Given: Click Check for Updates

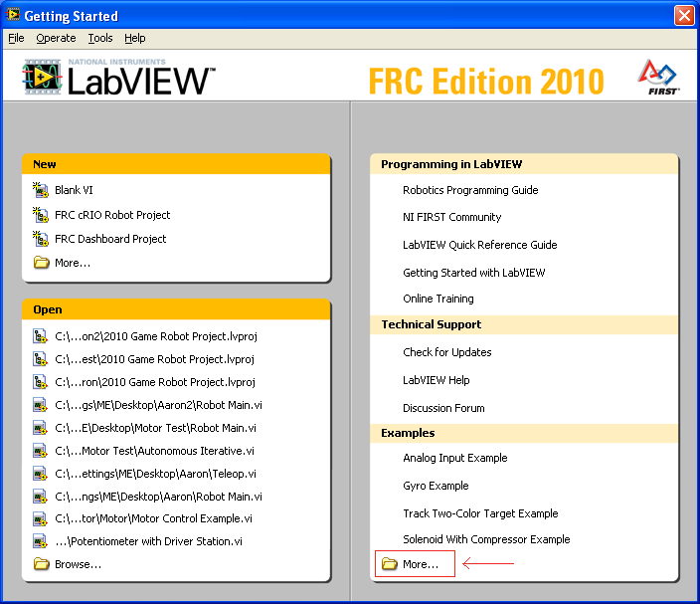Looking at the screenshot, I should pyautogui.click(x=446, y=352).
